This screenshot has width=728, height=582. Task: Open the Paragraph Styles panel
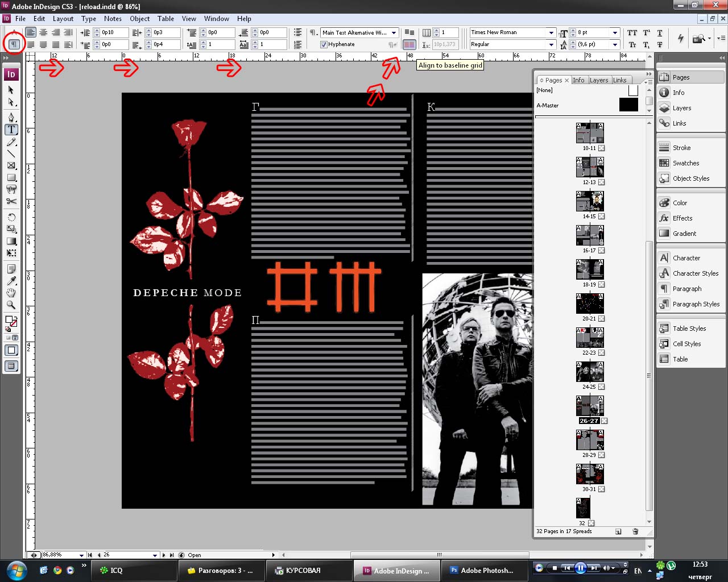pos(691,304)
